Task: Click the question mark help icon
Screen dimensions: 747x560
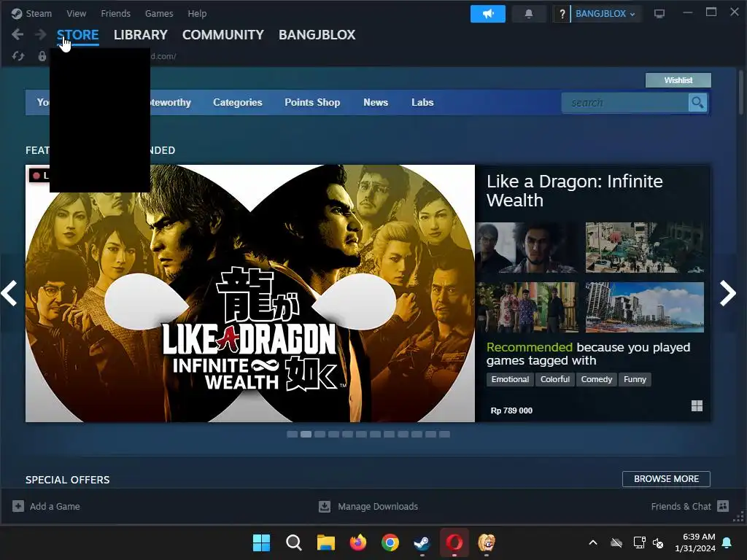Action: pyautogui.click(x=562, y=14)
